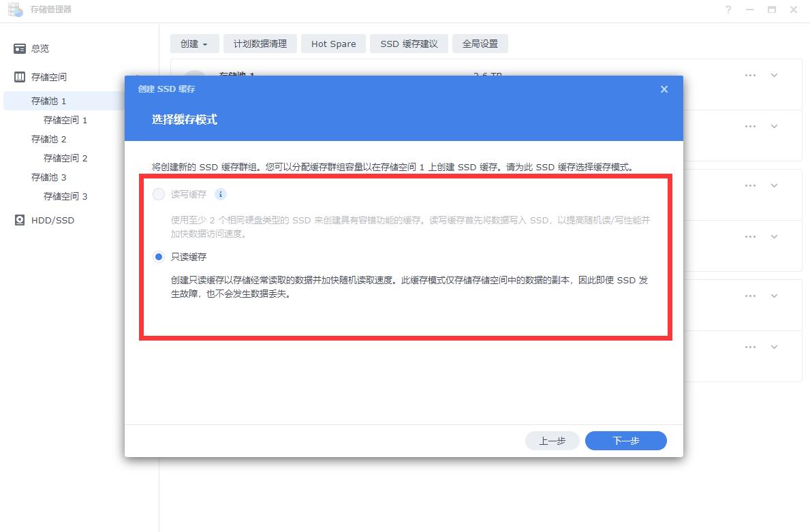Expand the first storage row chevron
Screen dimensions: 810x532
pos(774,76)
